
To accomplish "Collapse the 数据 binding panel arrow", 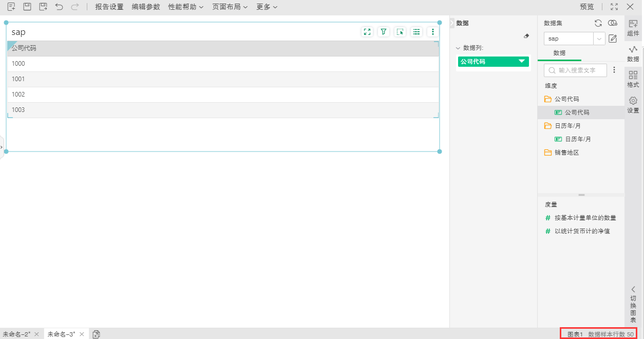I will pyautogui.click(x=452, y=23).
